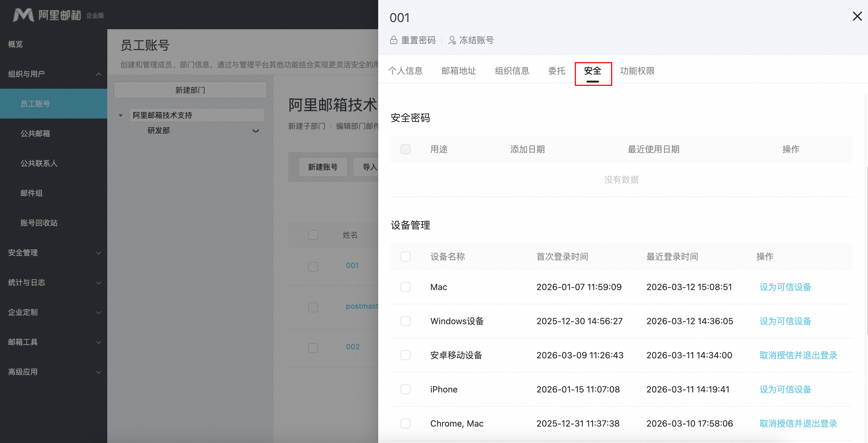Viewport: 868px width, 443px height.
Task: Open the 功能权限 tab
Action: pyautogui.click(x=637, y=71)
